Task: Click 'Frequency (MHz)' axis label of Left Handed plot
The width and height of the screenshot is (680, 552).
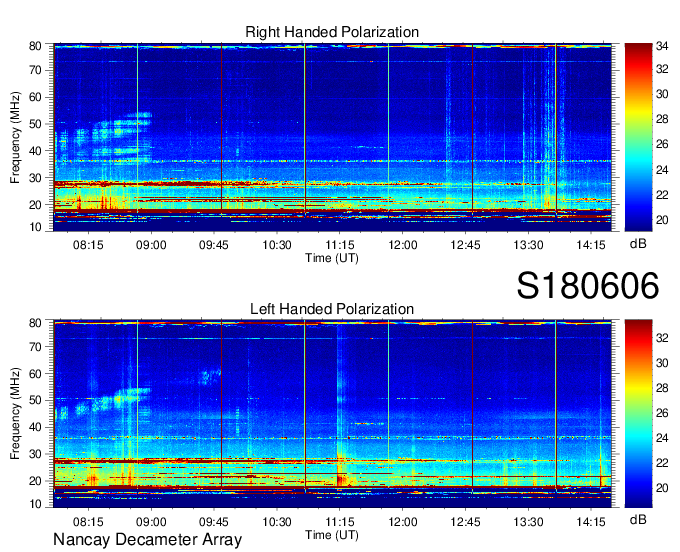Action: pyautogui.click(x=16, y=414)
